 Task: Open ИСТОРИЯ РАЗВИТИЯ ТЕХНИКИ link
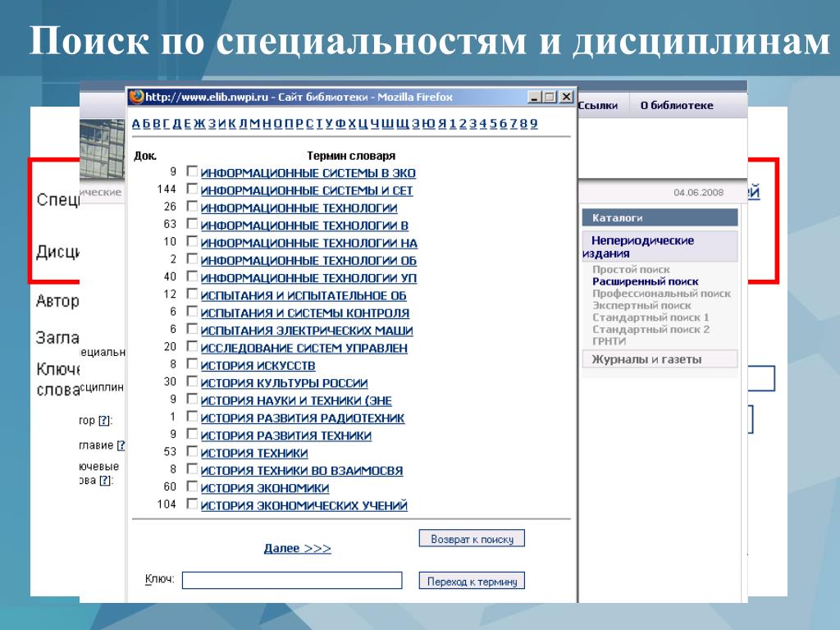pyautogui.click(x=286, y=436)
